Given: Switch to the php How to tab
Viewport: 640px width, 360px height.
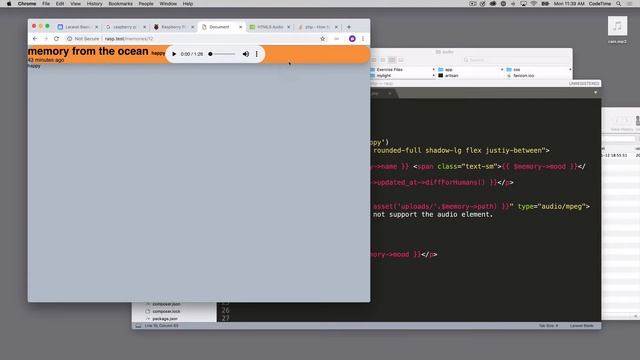Looking at the screenshot, I should point(318,27).
